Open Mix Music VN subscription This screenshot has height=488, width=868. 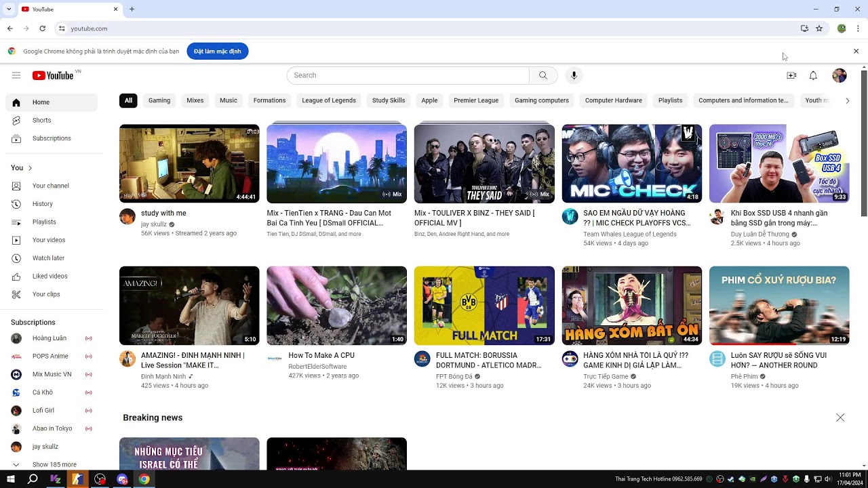pos(52,374)
